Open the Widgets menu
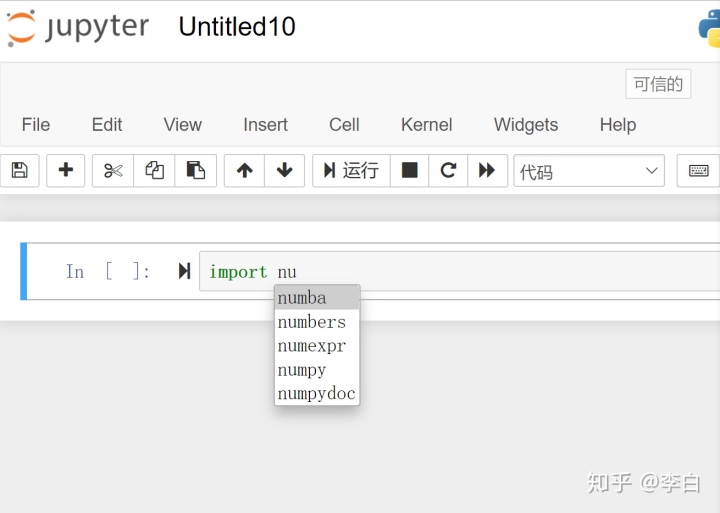This screenshot has height=513, width=720. [x=526, y=124]
